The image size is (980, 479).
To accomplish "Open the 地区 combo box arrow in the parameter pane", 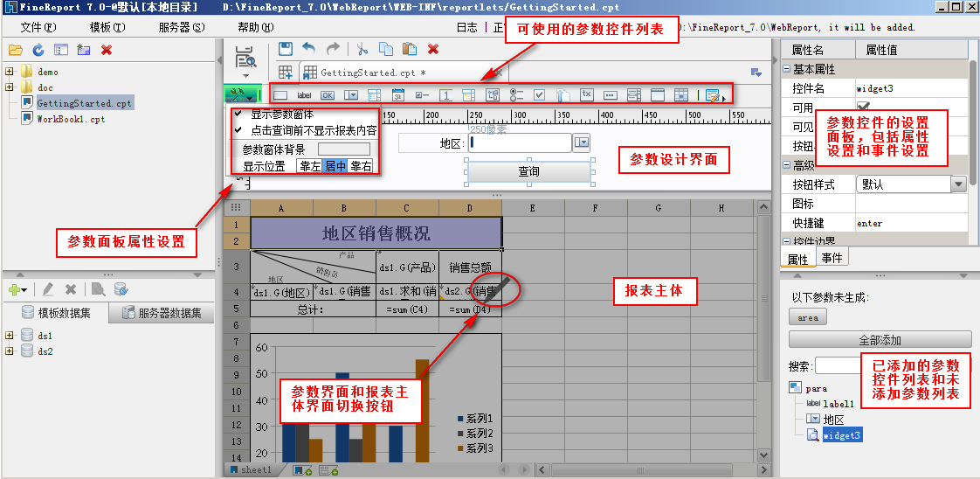I will tap(581, 142).
